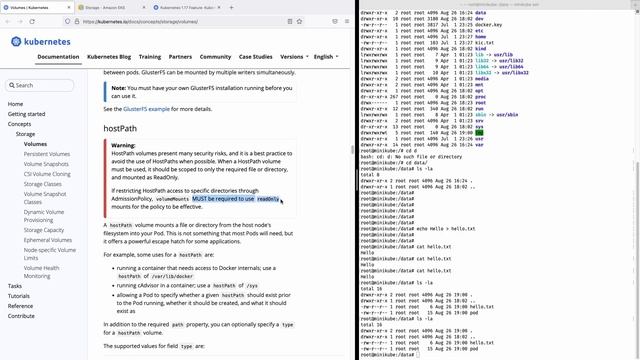Open Contribute in the sidebar
640x360 pixels.
(21, 316)
